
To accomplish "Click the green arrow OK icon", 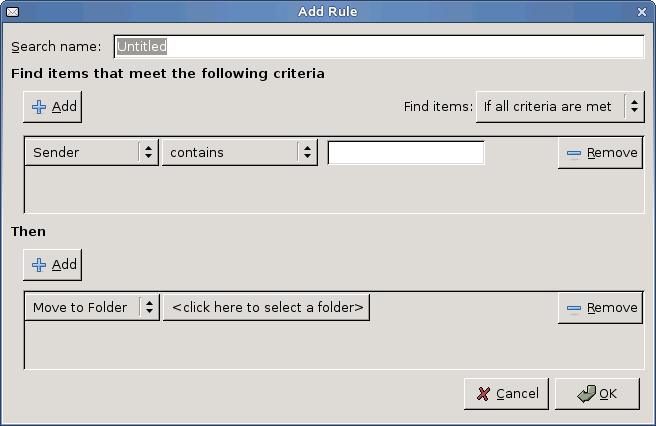I will pos(586,394).
